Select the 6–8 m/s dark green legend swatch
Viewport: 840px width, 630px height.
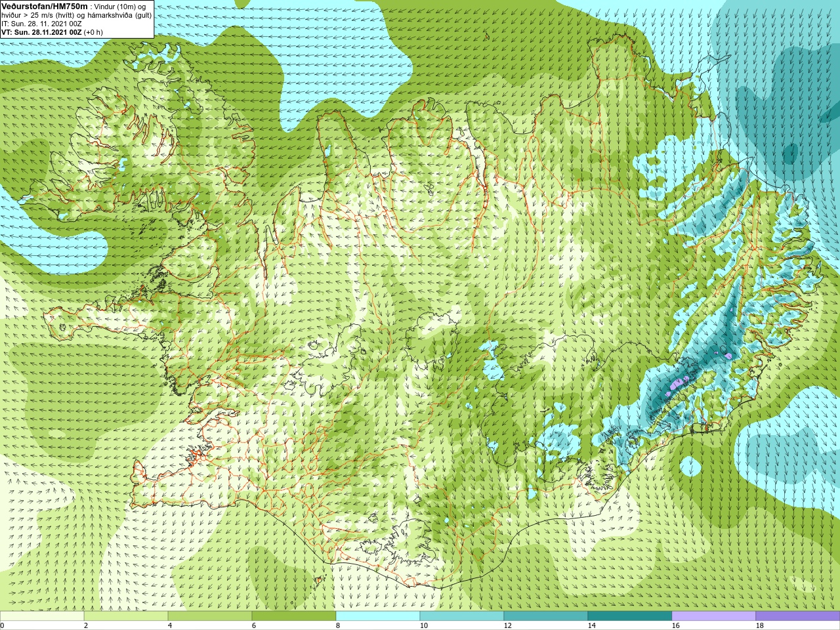coord(294,616)
